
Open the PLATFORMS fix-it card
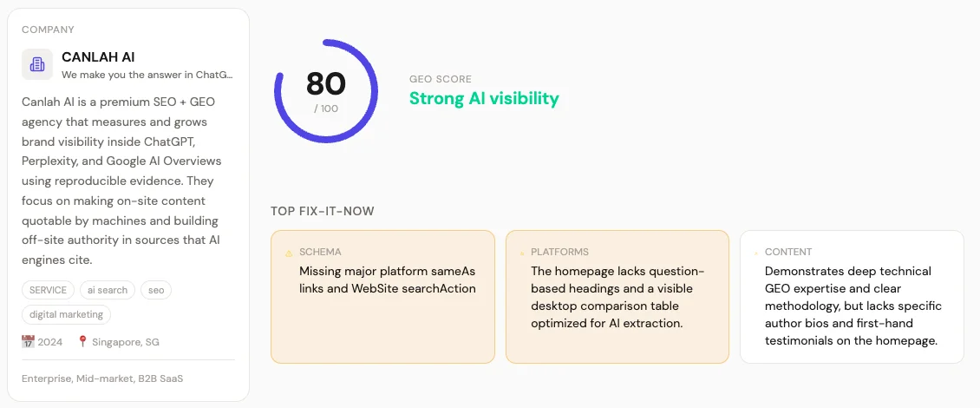pos(617,297)
